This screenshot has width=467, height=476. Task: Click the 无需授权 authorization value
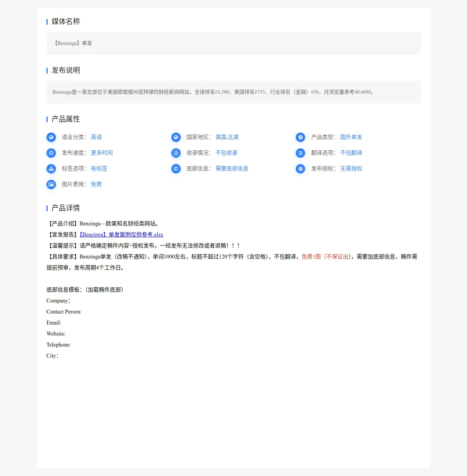coord(351,168)
